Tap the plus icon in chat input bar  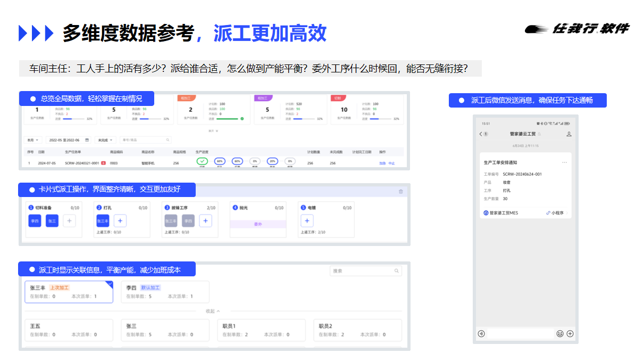pyautogui.click(x=570, y=334)
